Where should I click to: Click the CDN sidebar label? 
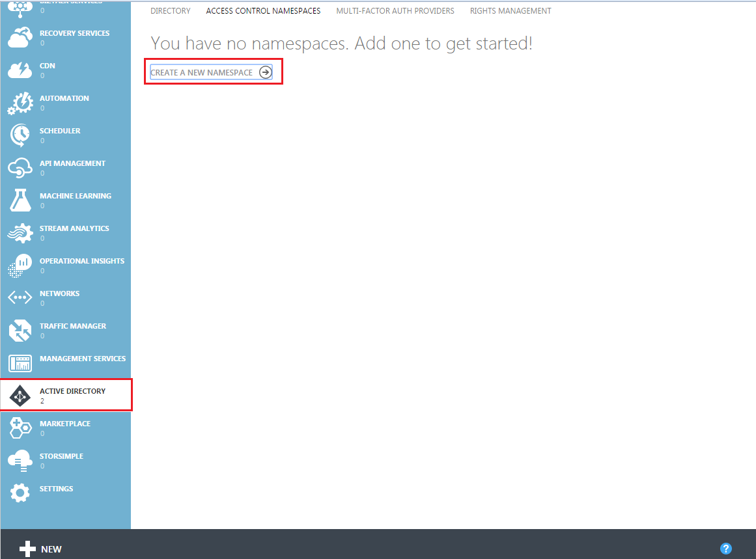[48, 66]
